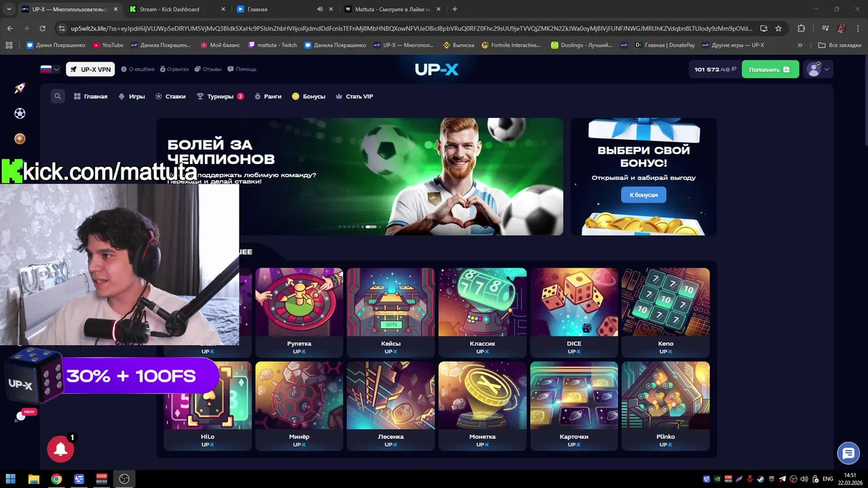Viewport: 868px width, 488px height.
Task: Open Voicemeeter from the taskbar
Action: click(x=102, y=479)
